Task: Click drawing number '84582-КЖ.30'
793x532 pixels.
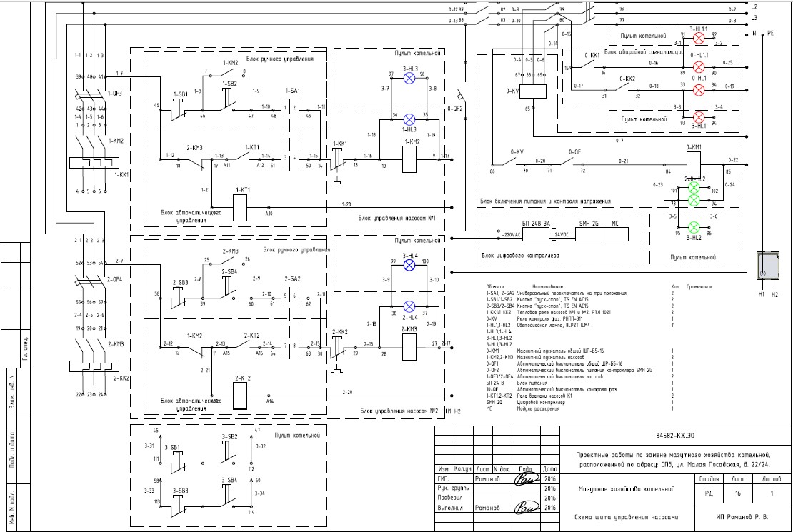Action: [675, 436]
